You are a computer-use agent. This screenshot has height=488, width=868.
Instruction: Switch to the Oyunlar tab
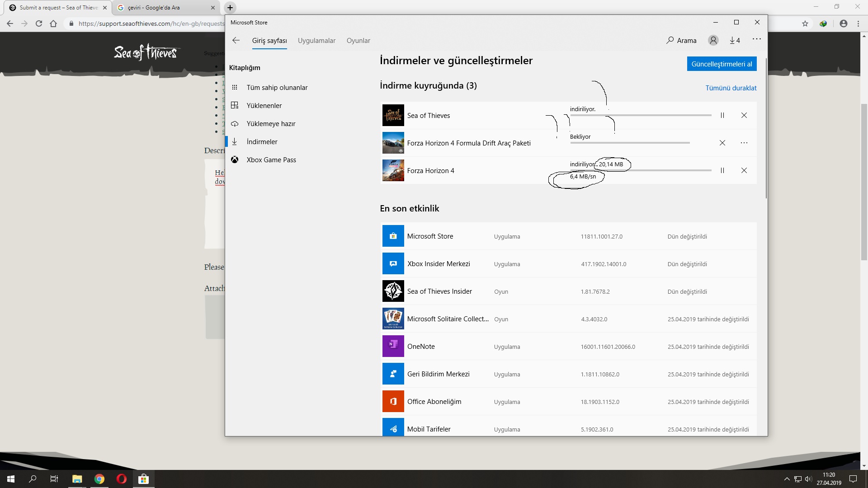tap(359, 41)
